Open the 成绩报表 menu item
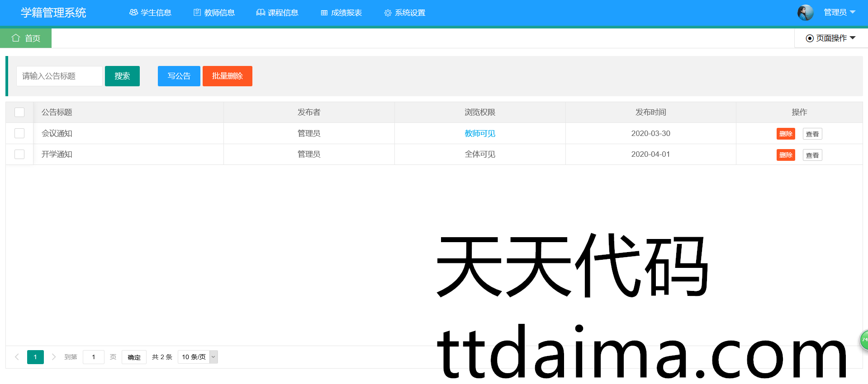Viewport: 868px width, 384px height. click(x=342, y=13)
